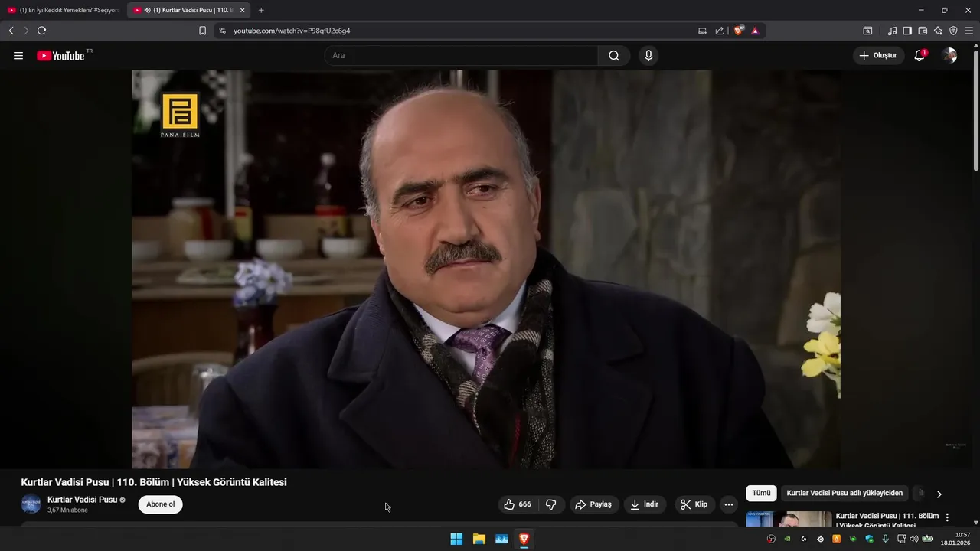Open the Kurtlar Vadisi Pusu channel avatar
The width and height of the screenshot is (980, 551).
(31, 504)
